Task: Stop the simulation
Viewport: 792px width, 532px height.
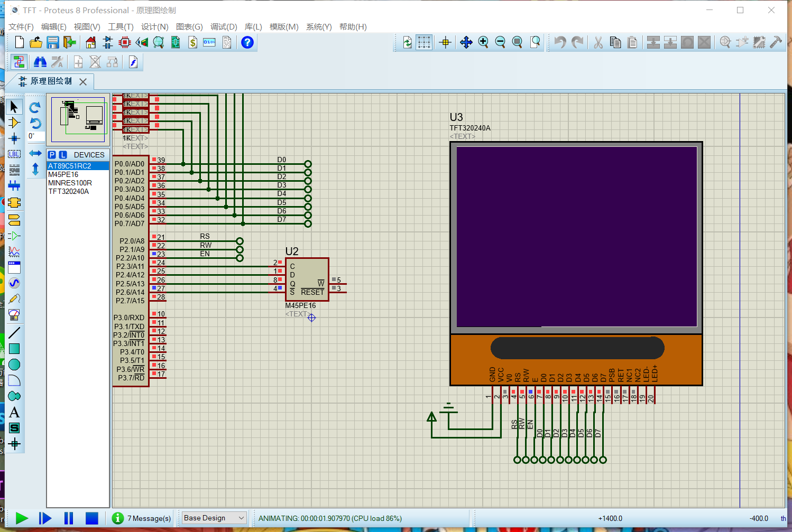Action: click(92, 518)
